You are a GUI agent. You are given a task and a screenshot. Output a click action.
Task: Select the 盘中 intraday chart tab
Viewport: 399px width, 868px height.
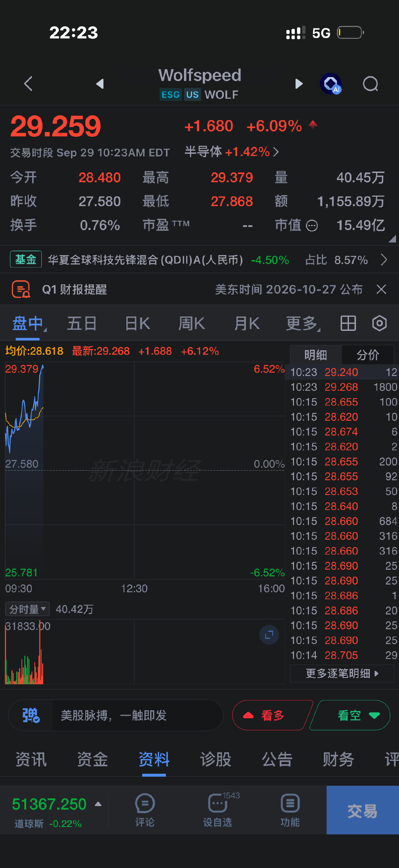28,323
